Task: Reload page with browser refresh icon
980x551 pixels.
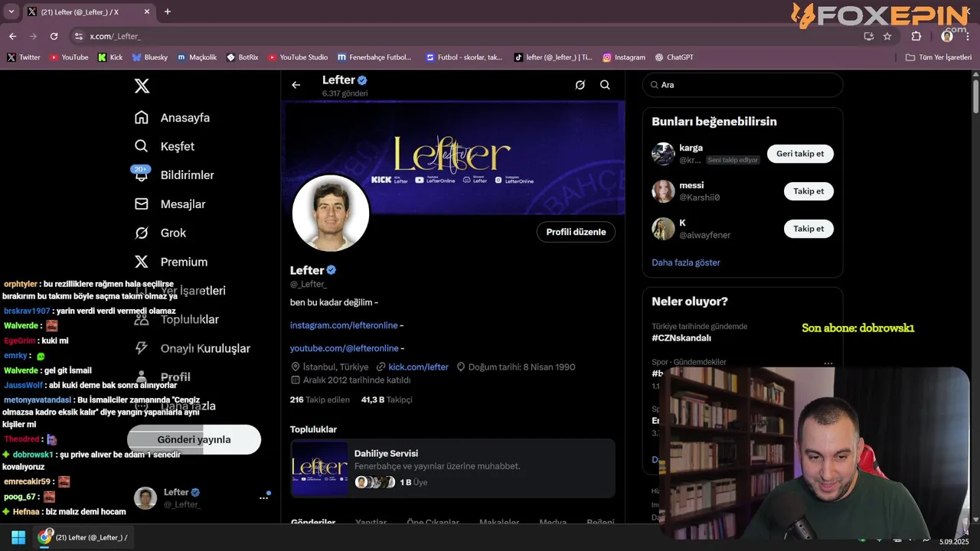Action: click(54, 36)
